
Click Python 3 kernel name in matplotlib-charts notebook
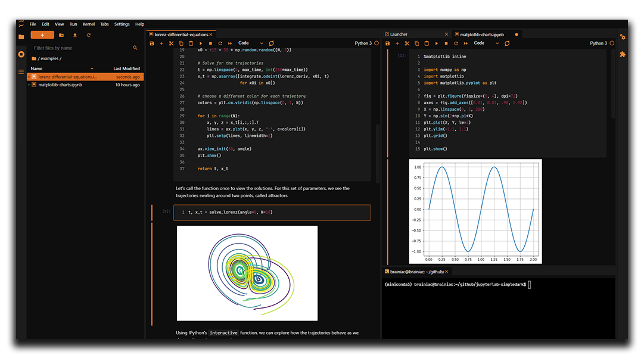(x=598, y=43)
